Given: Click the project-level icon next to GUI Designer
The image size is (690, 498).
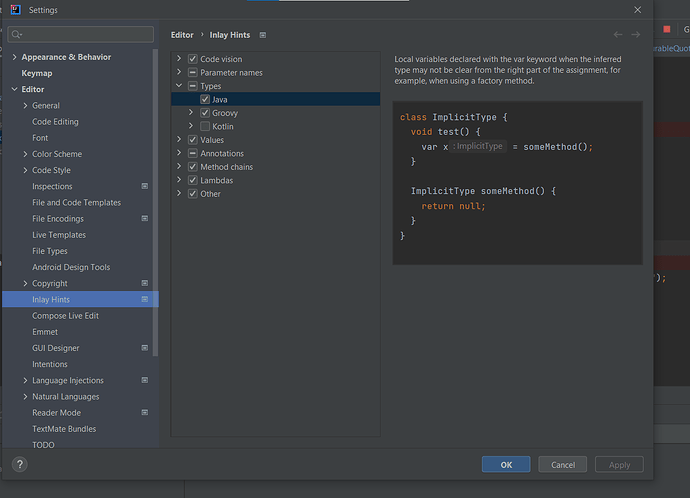Looking at the screenshot, I should click(144, 348).
